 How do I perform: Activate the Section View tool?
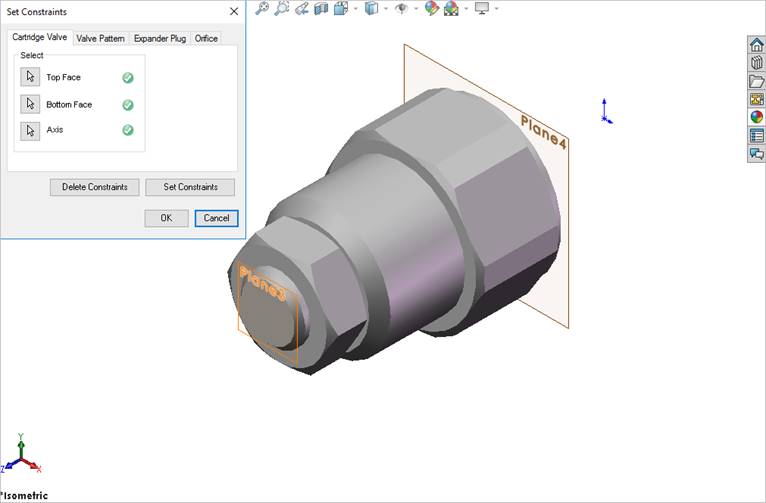(x=321, y=9)
